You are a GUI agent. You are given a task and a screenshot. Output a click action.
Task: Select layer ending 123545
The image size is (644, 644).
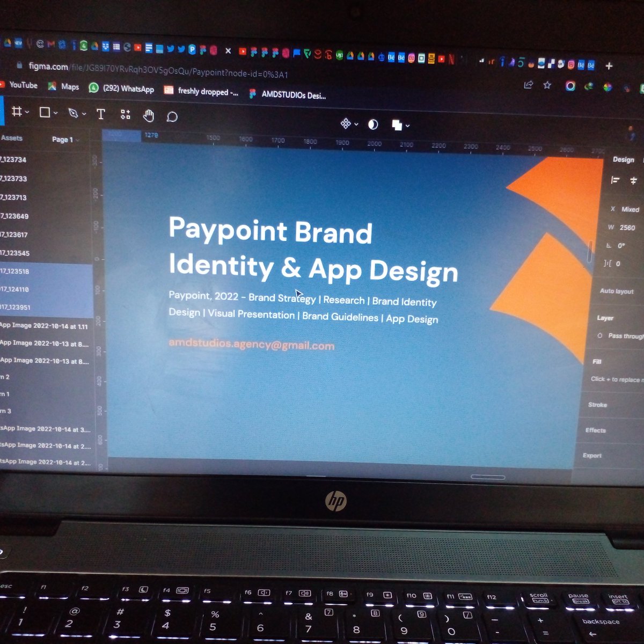pos(46,253)
